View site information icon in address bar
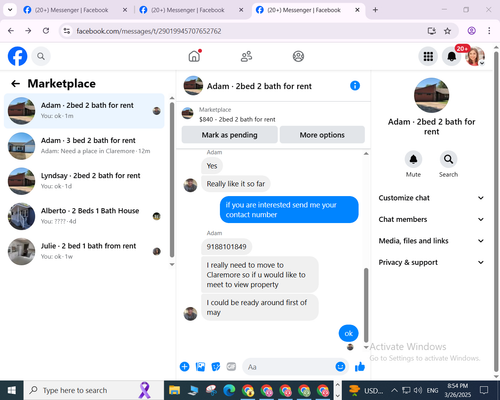 pos(67,31)
